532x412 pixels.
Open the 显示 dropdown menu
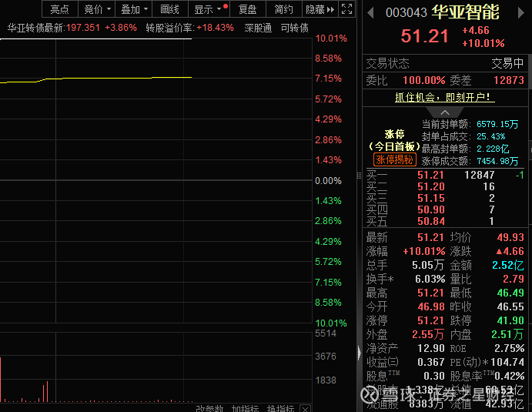coord(209,9)
